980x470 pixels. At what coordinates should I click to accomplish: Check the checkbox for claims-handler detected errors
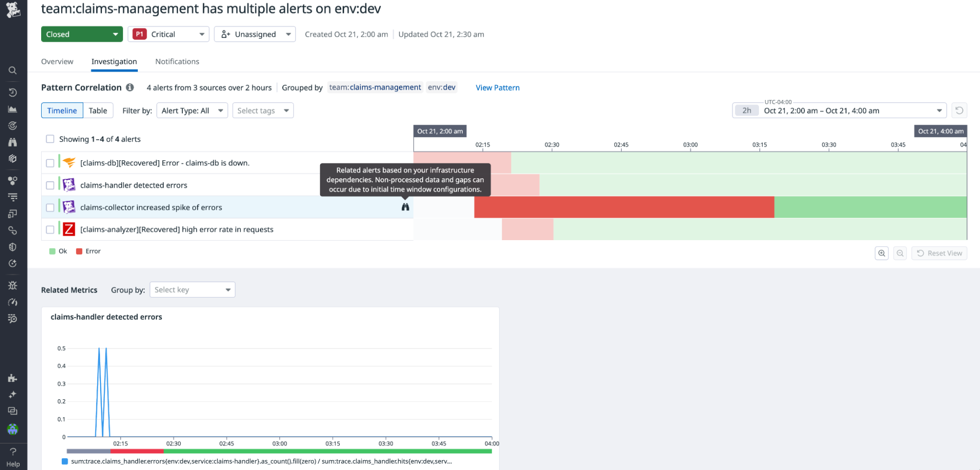tap(50, 185)
